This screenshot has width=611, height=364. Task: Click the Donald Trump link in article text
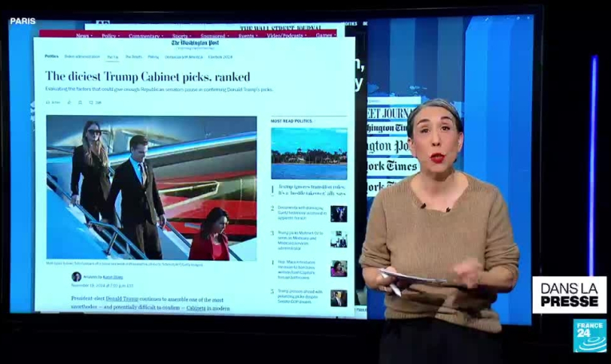[x=122, y=299]
